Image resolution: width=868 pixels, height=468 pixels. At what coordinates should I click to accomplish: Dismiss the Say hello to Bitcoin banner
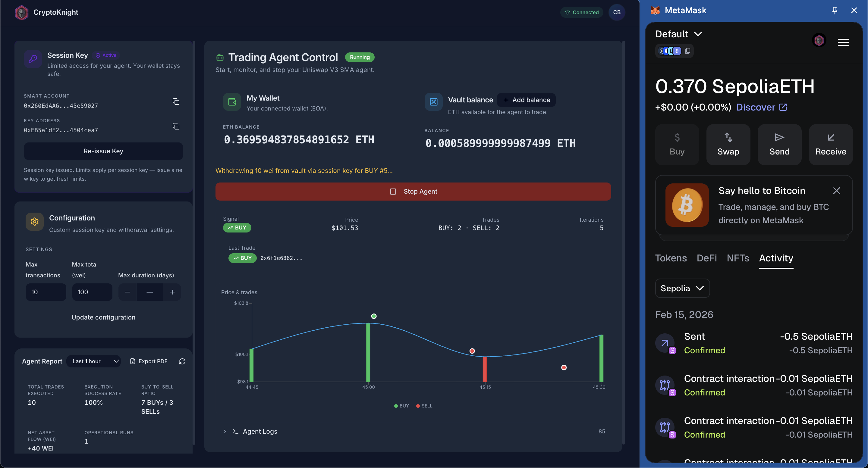[836, 191]
